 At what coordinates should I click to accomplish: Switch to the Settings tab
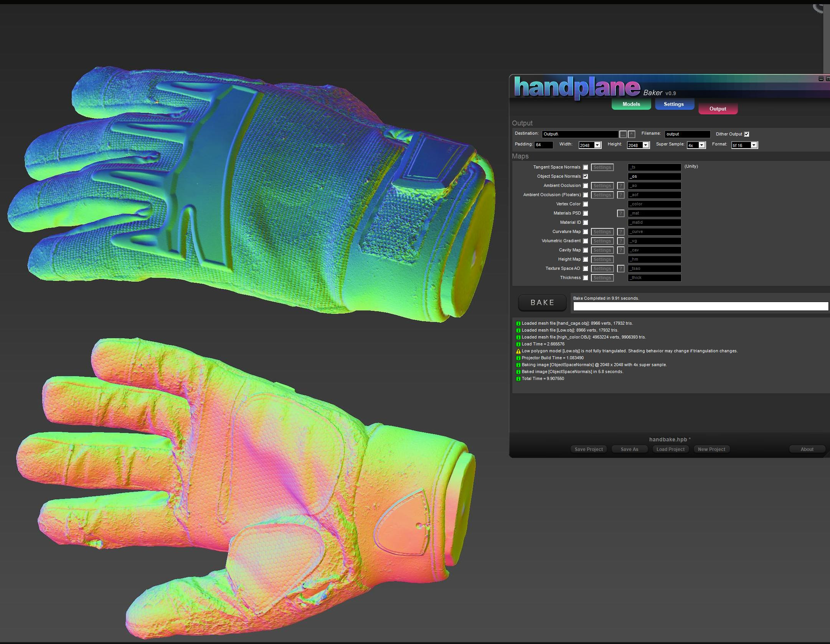tap(674, 104)
